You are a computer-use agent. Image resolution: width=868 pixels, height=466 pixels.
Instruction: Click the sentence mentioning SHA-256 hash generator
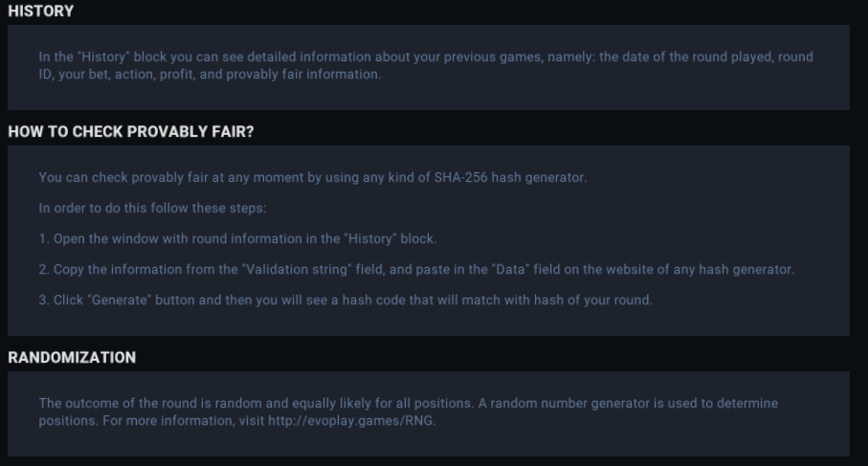311,176
